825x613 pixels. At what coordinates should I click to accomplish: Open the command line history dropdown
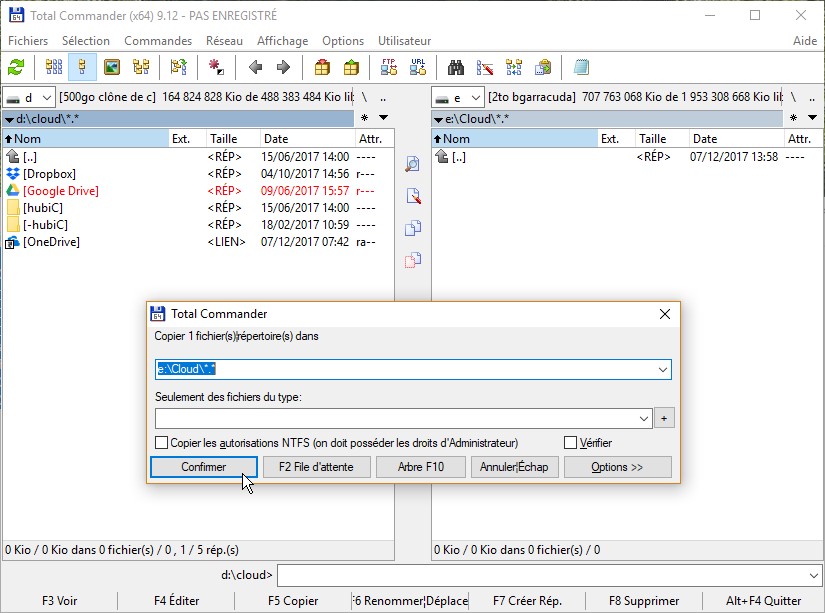(x=814, y=576)
